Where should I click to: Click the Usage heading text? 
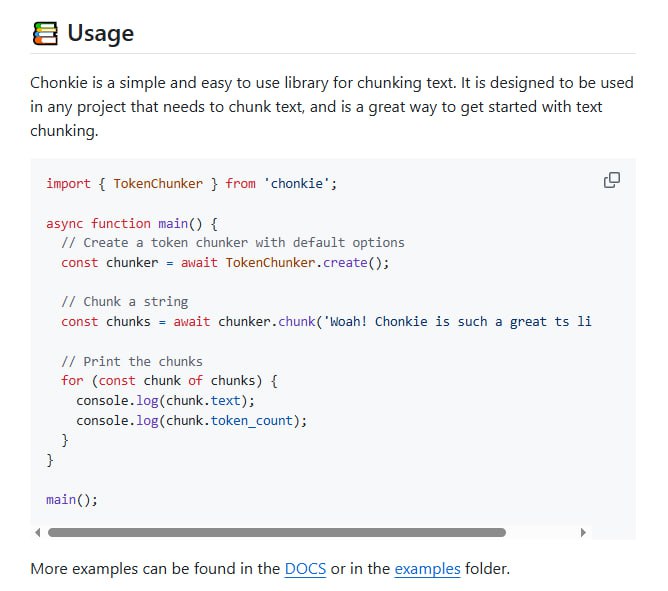[100, 33]
